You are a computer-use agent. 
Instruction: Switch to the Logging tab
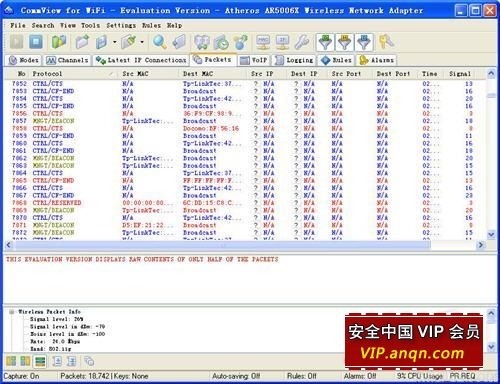(294, 60)
